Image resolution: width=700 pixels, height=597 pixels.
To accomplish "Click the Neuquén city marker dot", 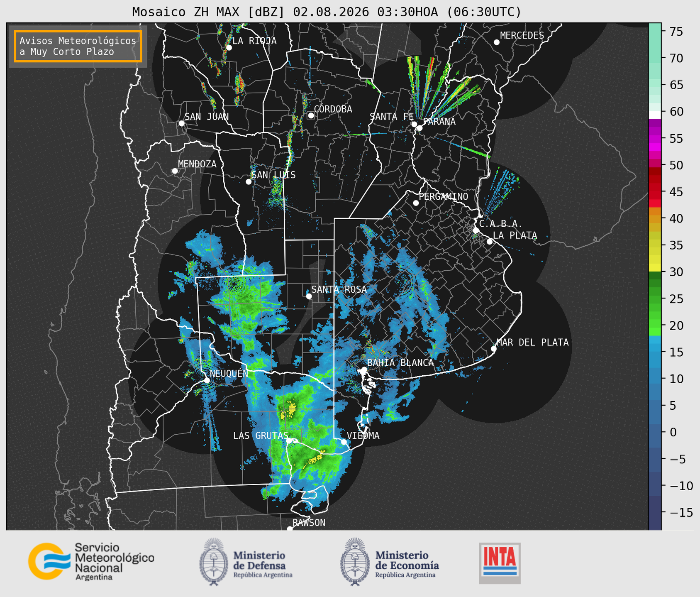I will [207, 380].
